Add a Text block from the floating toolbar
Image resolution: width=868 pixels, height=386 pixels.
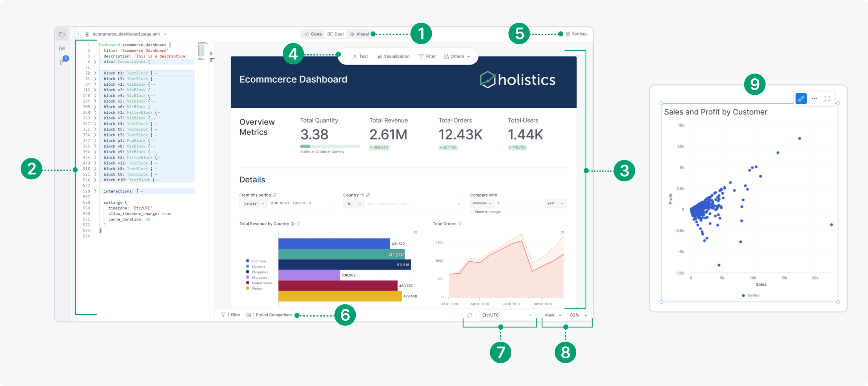[x=361, y=56]
